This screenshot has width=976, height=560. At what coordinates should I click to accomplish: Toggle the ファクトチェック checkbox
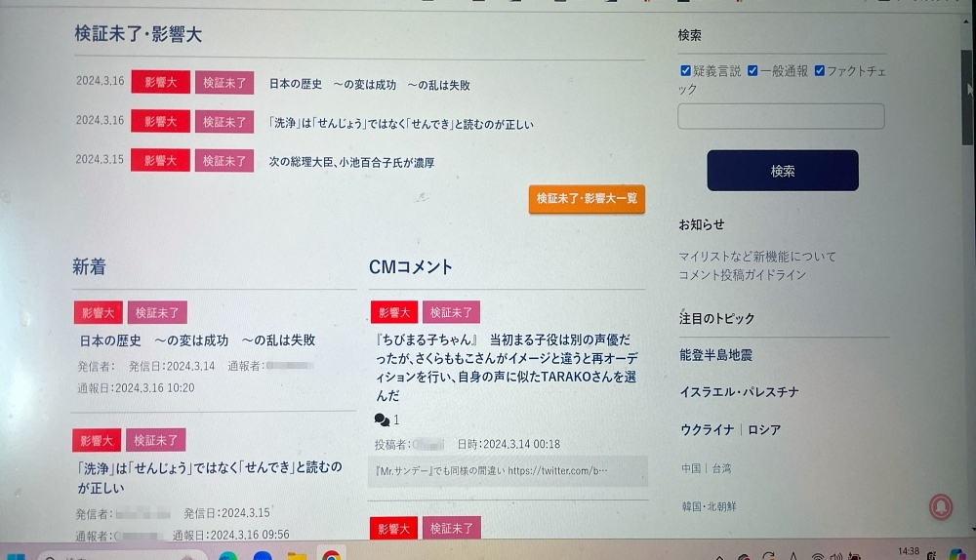tap(819, 71)
